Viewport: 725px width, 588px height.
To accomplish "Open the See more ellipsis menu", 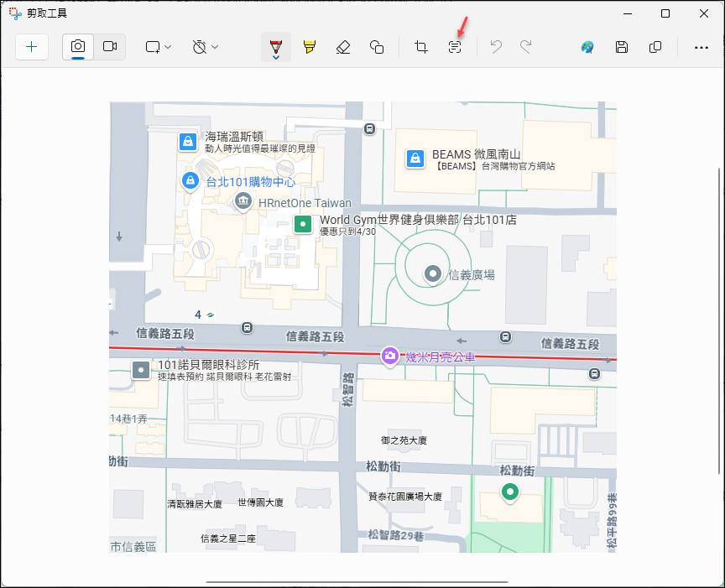I will (702, 47).
